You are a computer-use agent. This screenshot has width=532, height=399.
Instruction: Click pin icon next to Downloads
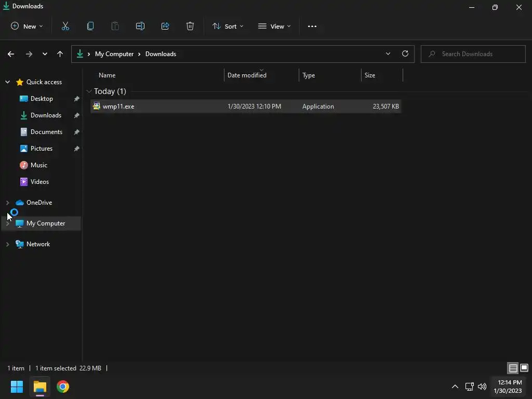tap(77, 115)
